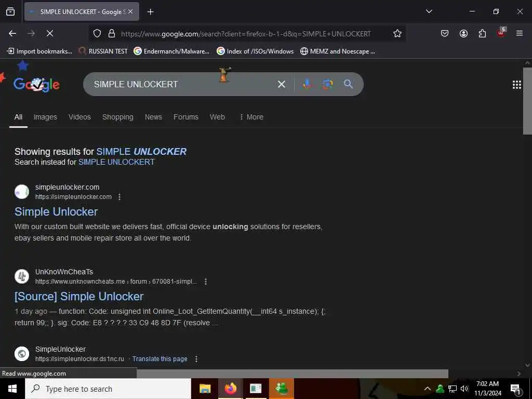Go back to the previous page
Image resolution: width=532 pixels, height=399 pixels.
[12, 33]
